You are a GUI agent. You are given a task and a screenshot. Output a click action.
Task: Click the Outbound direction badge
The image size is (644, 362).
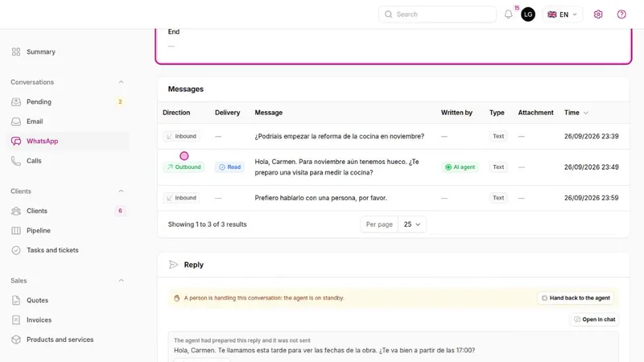pyautogui.click(x=184, y=167)
